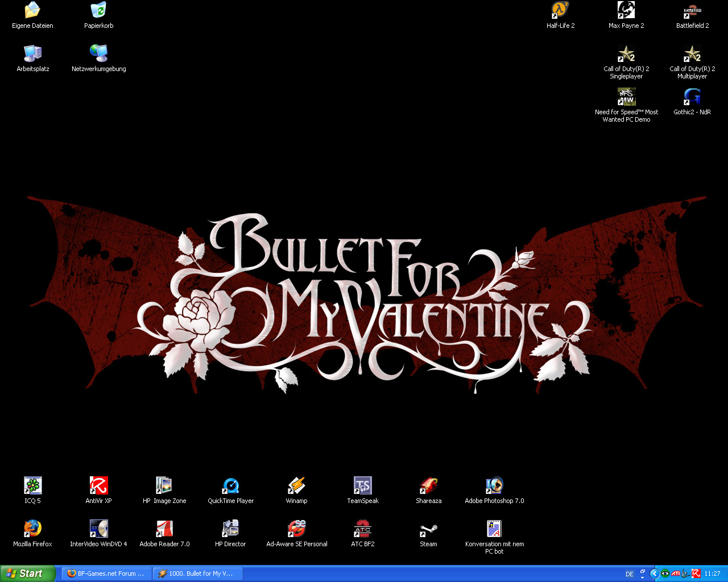This screenshot has width=728, height=582.
Task: Click the ICQ flower tray icon
Action: point(665,573)
